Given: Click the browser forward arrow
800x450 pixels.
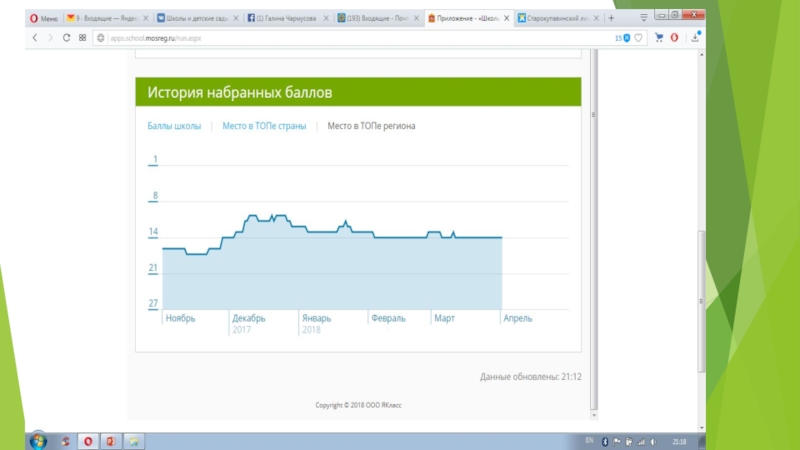Looking at the screenshot, I should tap(50, 37).
